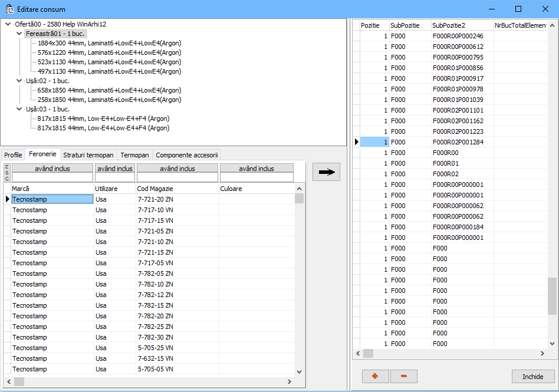Select the Componente accesorii tab
Image resolution: width=559 pixels, height=392 pixels.
click(186, 155)
